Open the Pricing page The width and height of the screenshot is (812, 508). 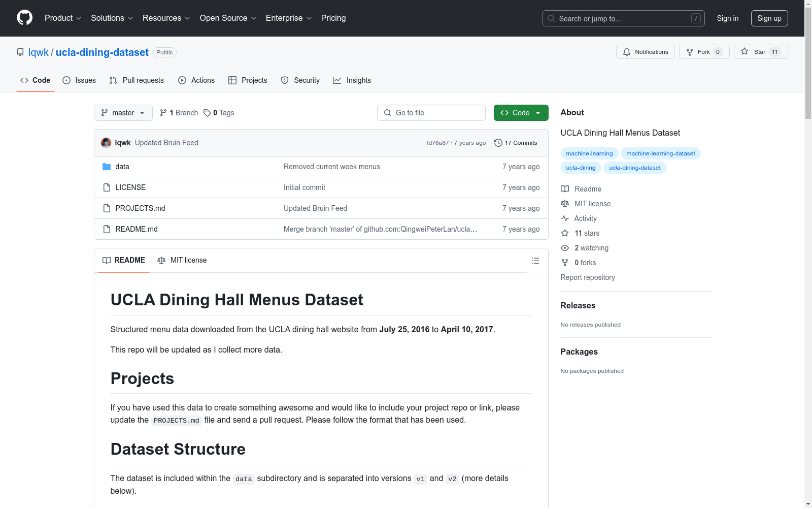(x=333, y=18)
